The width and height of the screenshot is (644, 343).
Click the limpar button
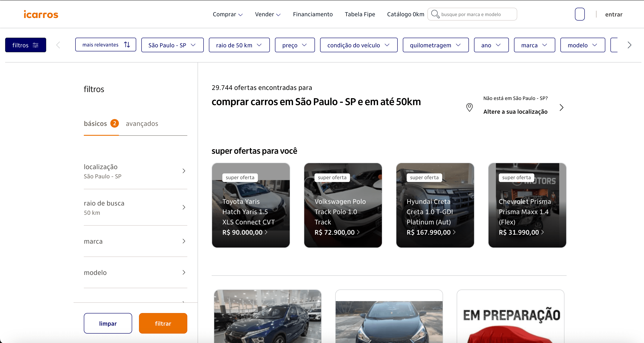[x=108, y=323]
